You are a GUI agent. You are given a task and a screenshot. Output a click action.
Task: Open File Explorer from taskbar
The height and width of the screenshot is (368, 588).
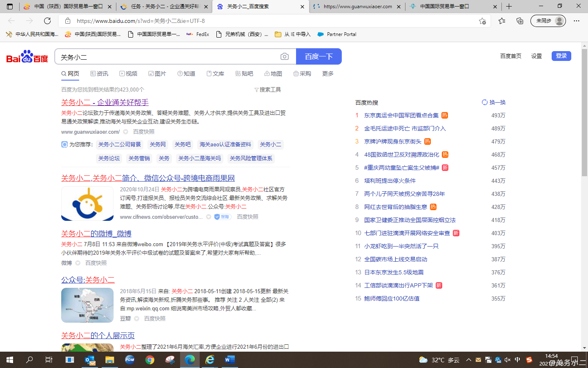[110, 360]
